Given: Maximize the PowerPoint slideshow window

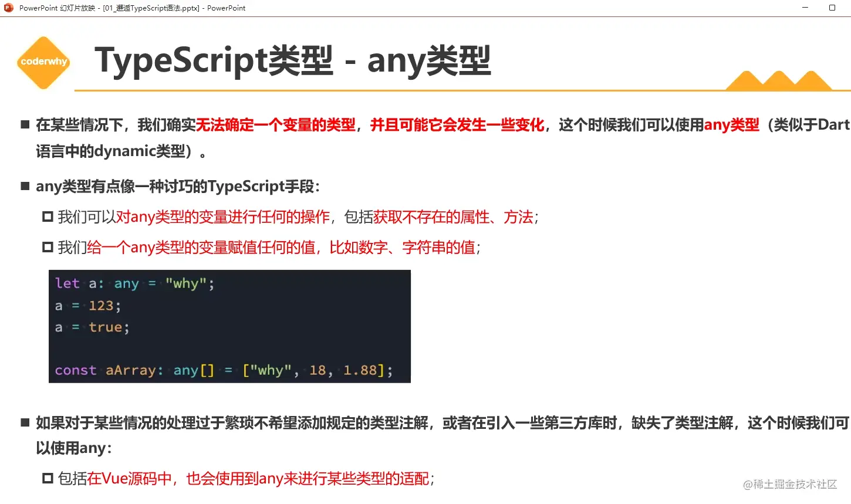Looking at the screenshot, I should click(832, 8).
